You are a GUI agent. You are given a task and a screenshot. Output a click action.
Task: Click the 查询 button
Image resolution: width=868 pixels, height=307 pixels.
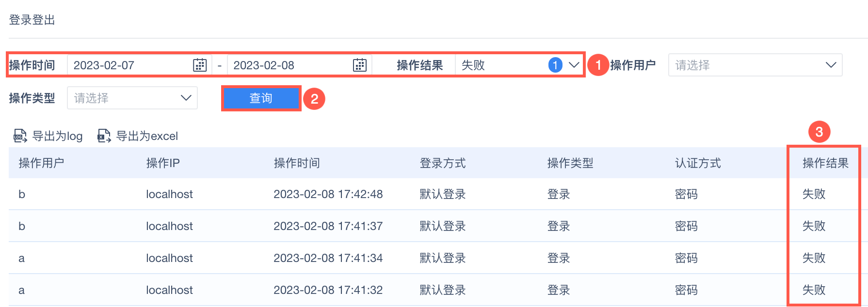coord(261,98)
